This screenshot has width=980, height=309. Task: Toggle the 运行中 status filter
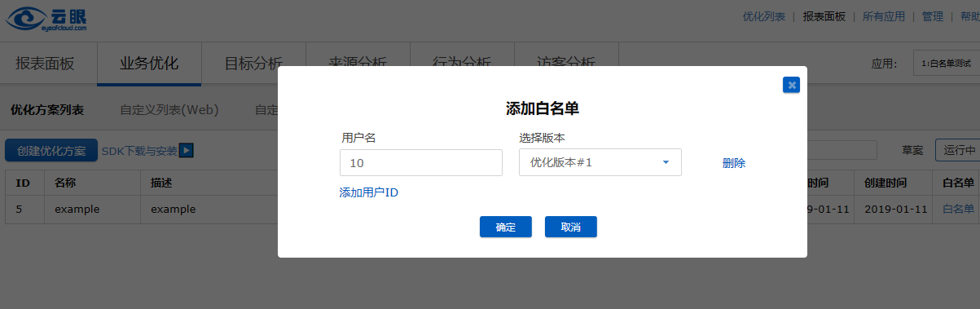pos(958,150)
